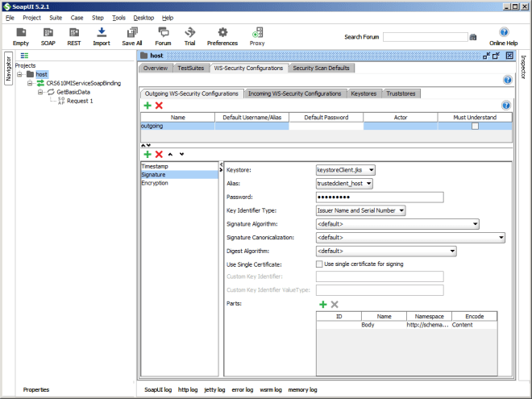Screen dimensions: 532x399
Task: Collapse the host project tree node
Action: [x=20, y=74]
